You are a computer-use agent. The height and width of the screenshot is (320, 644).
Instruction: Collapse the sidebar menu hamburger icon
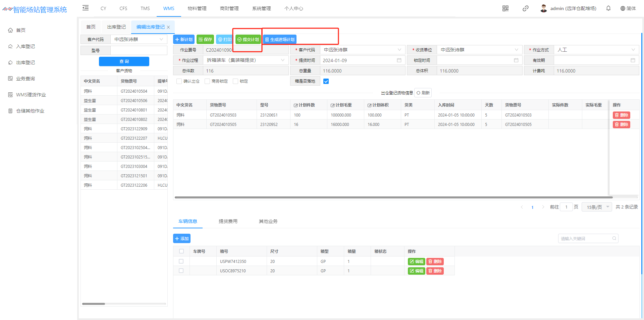coord(86,8)
